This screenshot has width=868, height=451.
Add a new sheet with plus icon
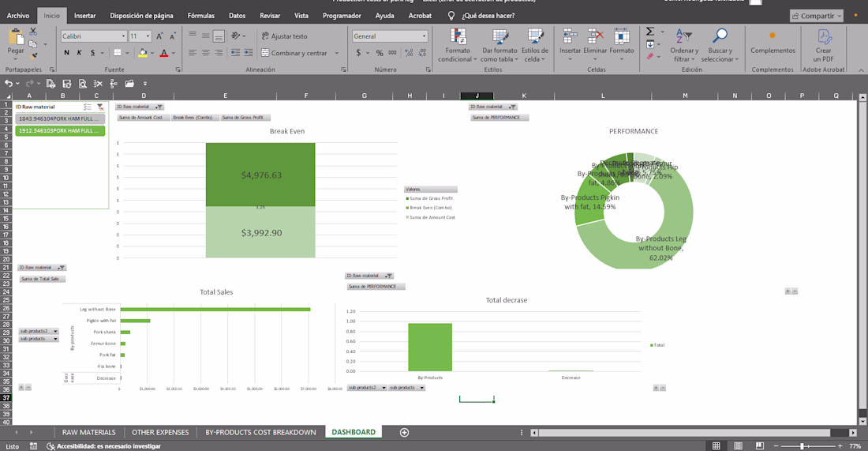[x=404, y=432]
